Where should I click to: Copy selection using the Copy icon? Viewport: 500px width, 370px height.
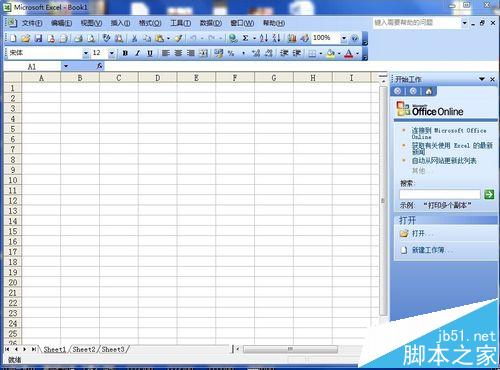[147, 38]
